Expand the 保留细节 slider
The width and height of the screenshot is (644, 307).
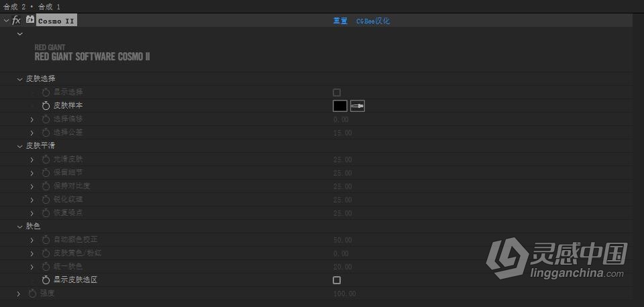coord(32,173)
